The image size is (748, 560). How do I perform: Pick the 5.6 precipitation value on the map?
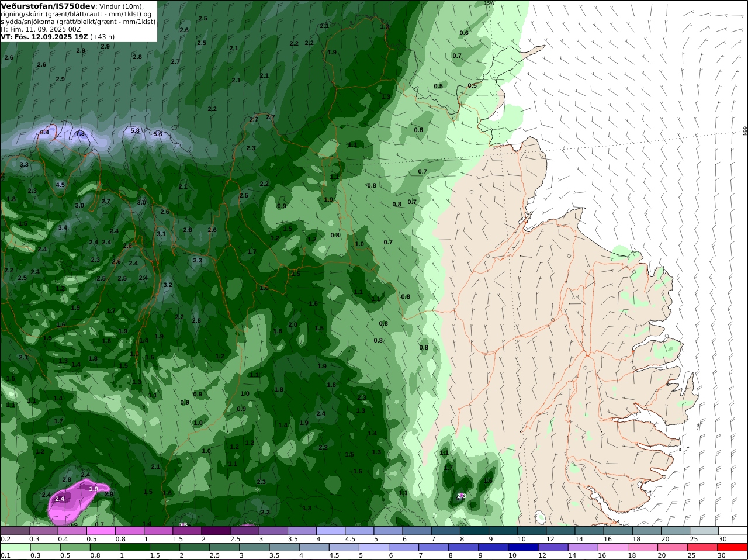(x=158, y=134)
